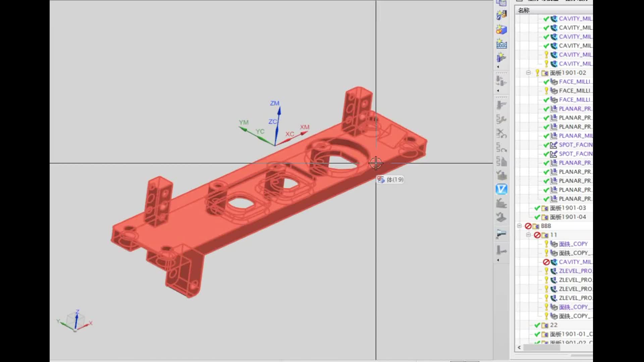Click the greyed machine synchronize icon
This screenshot has height=362, width=644.
[501, 217]
